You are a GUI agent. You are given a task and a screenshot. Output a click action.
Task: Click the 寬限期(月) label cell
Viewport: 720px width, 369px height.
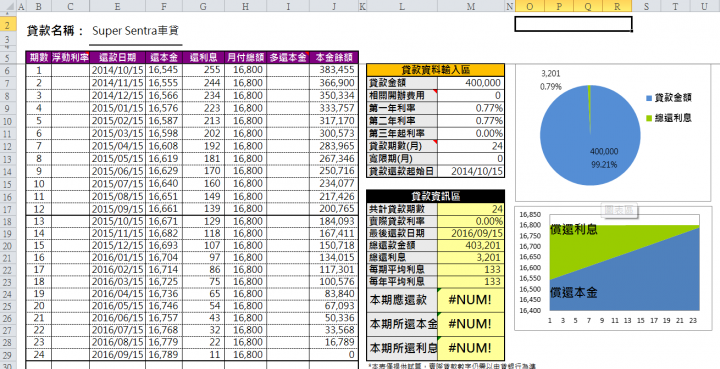(x=402, y=159)
